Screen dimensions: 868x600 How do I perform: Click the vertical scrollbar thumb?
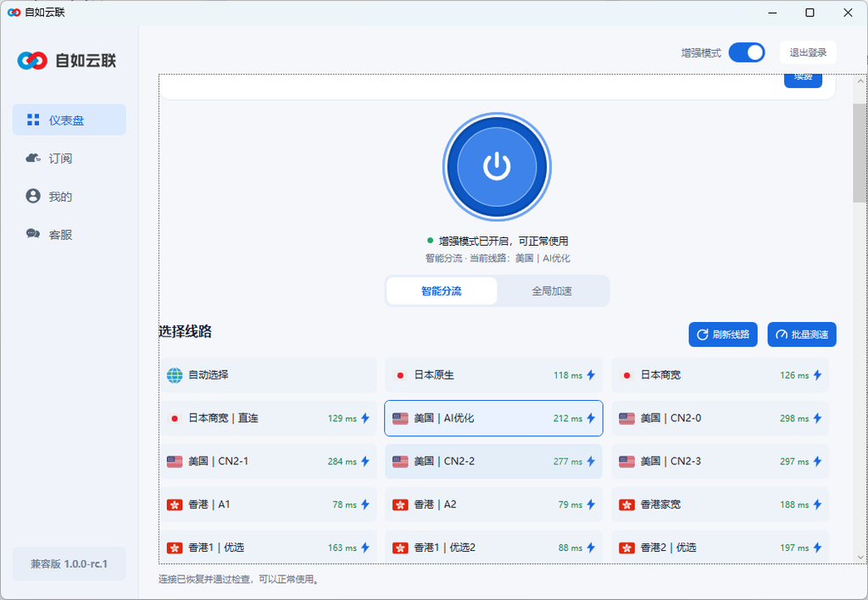click(860, 153)
